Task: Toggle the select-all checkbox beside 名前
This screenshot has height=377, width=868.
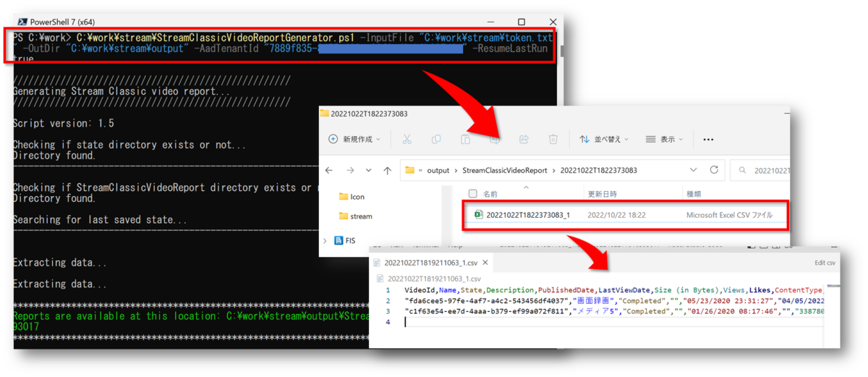Action: (473, 194)
